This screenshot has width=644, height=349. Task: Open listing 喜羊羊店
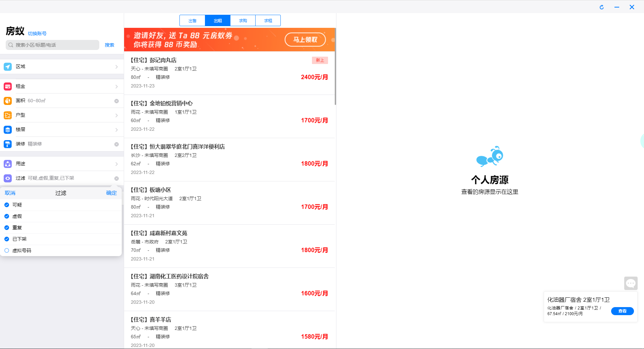pos(229,330)
